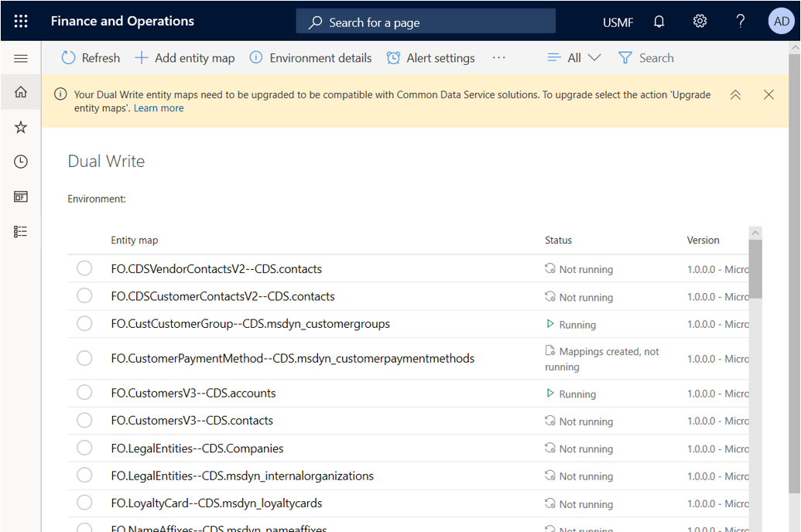Click Running status of CustCustomerGroup row

point(570,325)
